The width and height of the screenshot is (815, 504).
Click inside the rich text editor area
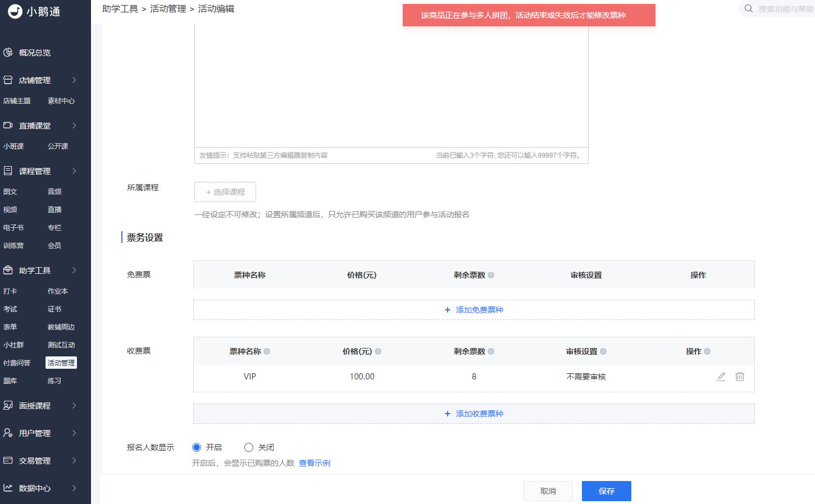coord(391,84)
